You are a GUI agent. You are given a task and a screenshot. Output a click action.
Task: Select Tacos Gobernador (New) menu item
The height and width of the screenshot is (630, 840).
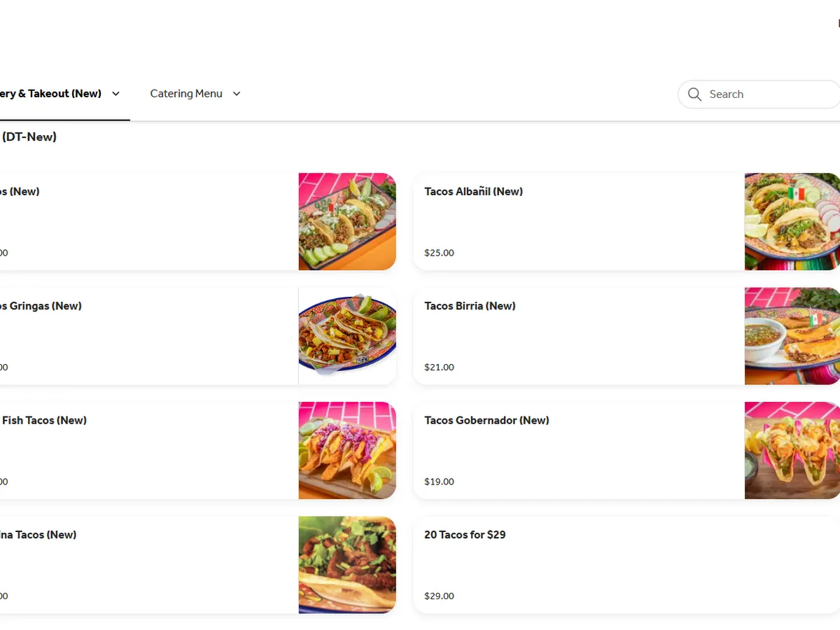[x=486, y=420]
